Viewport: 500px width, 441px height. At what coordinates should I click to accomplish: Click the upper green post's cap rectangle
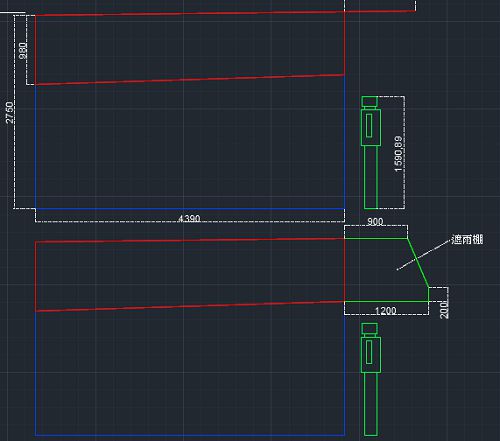pyautogui.click(x=370, y=101)
